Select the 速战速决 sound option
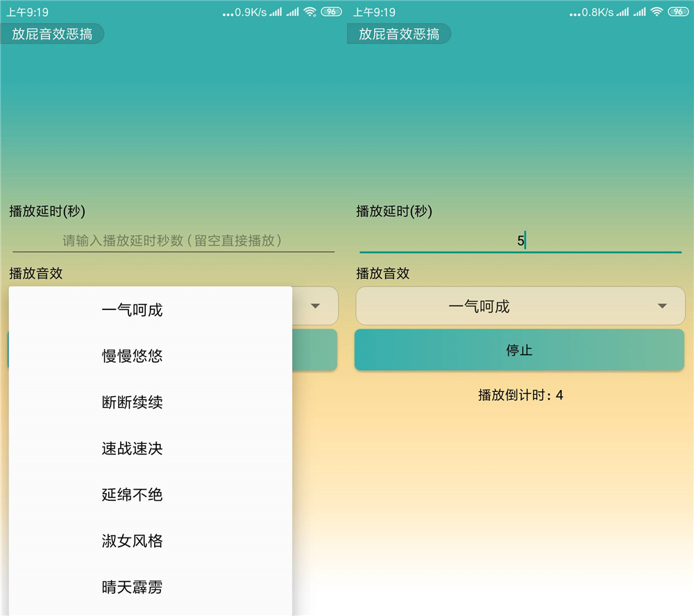694x616 pixels. point(132,449)
